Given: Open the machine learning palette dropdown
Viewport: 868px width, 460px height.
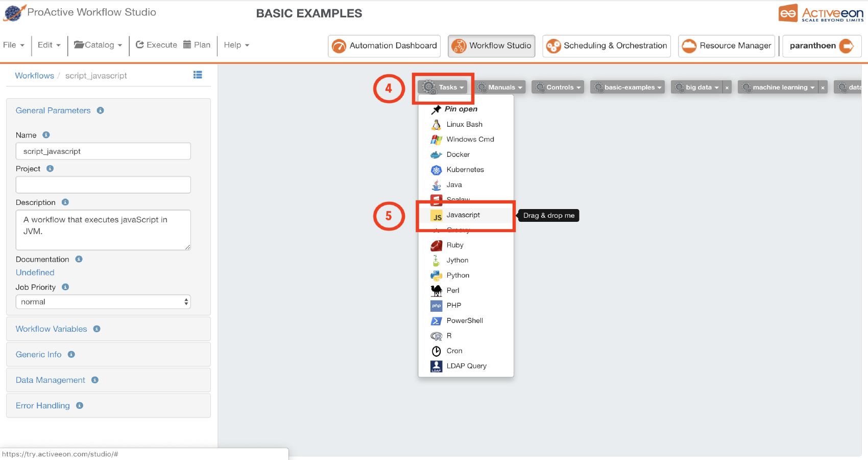Looking at the screenshot, I should coord(778,87).
